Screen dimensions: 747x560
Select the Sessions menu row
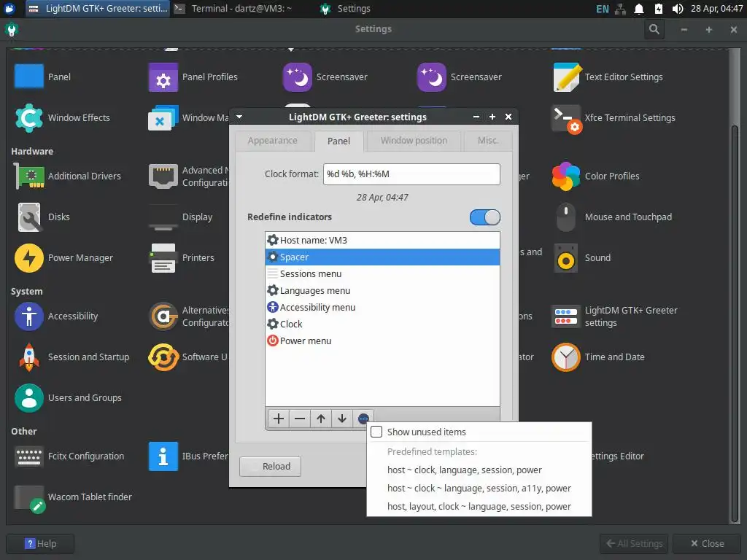coord(382,274)
